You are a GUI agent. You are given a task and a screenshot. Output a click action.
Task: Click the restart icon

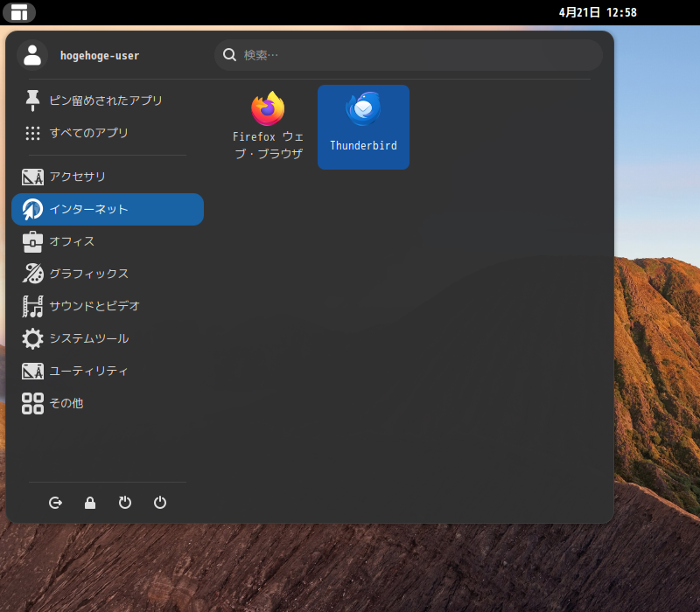coord(125,503)
